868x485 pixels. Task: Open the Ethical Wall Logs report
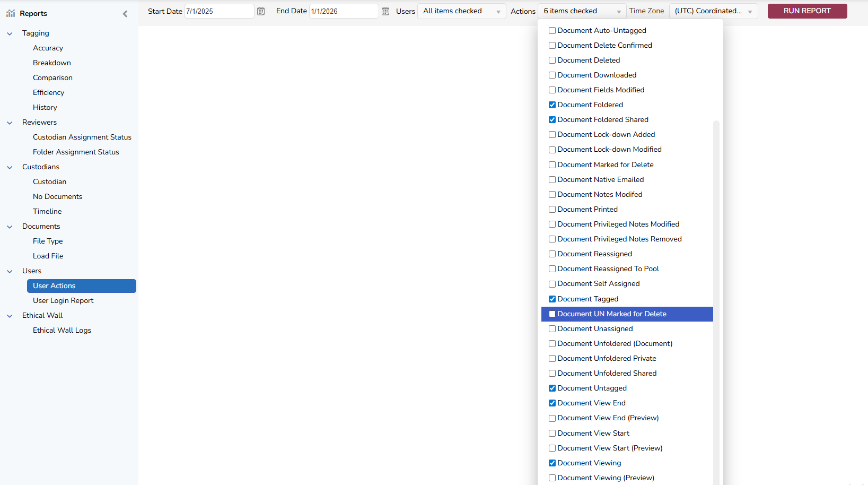62,330
